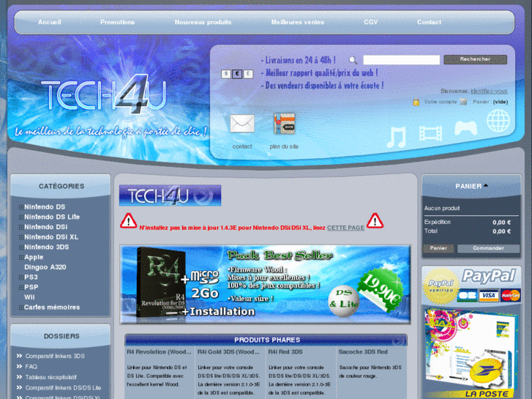Expand the Nintendo 3DS category
Viewport: 532px width, 399px height.
point(21,247)
